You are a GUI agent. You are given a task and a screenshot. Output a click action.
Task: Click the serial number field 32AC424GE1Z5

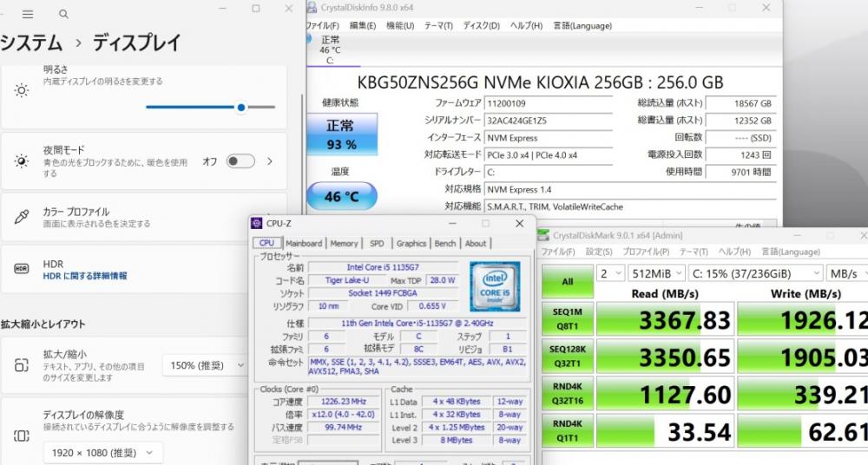548,120
